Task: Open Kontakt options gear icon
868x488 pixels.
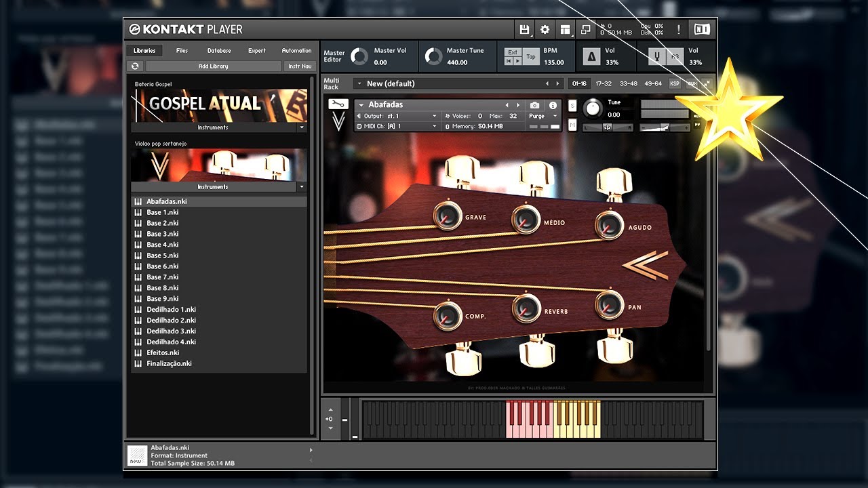Action: click(x=545, y=29)
